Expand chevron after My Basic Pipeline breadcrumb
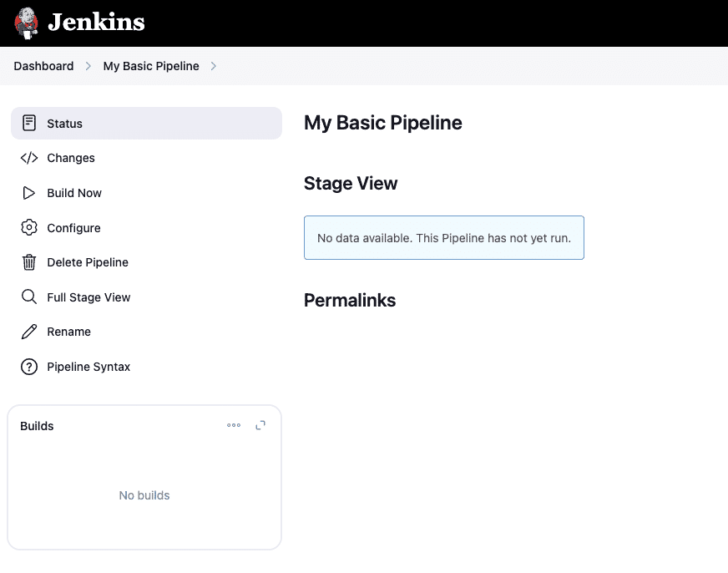 (214, 66)
